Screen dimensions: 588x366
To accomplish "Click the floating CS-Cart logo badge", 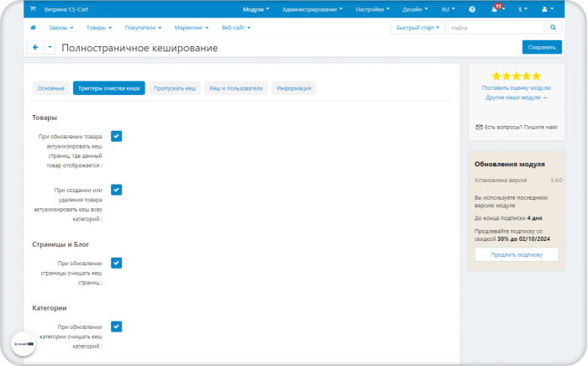I will pos(24,343).
